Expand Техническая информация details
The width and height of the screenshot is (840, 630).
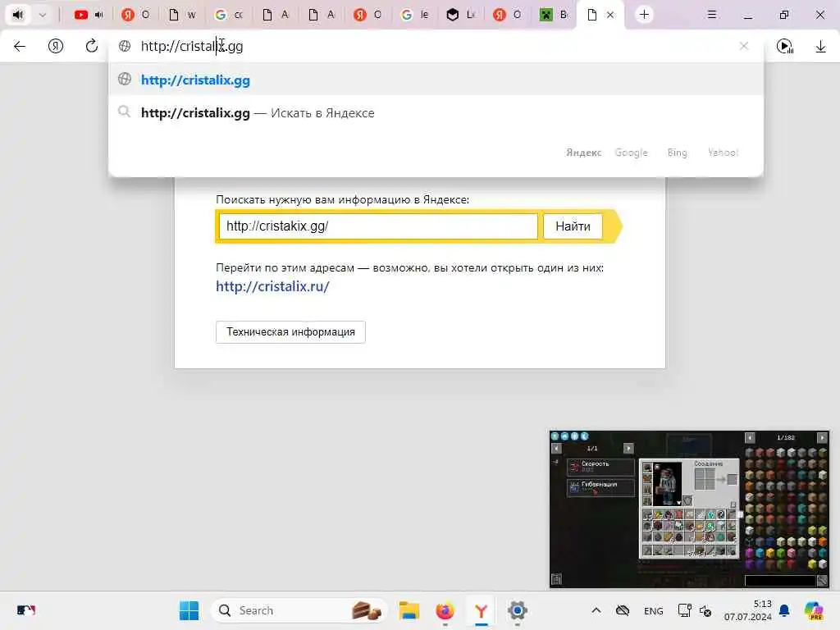290,332
